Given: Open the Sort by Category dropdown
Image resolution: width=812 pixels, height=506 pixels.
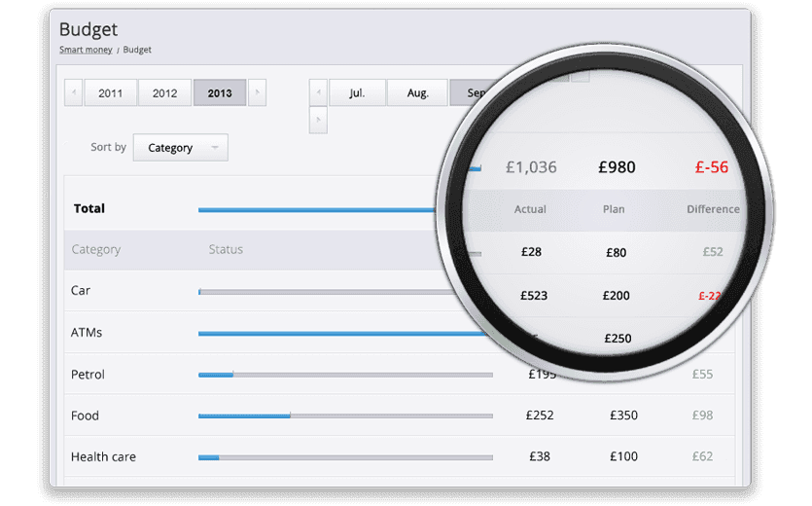Looking at the screenshot, I should tap(180, 148).
